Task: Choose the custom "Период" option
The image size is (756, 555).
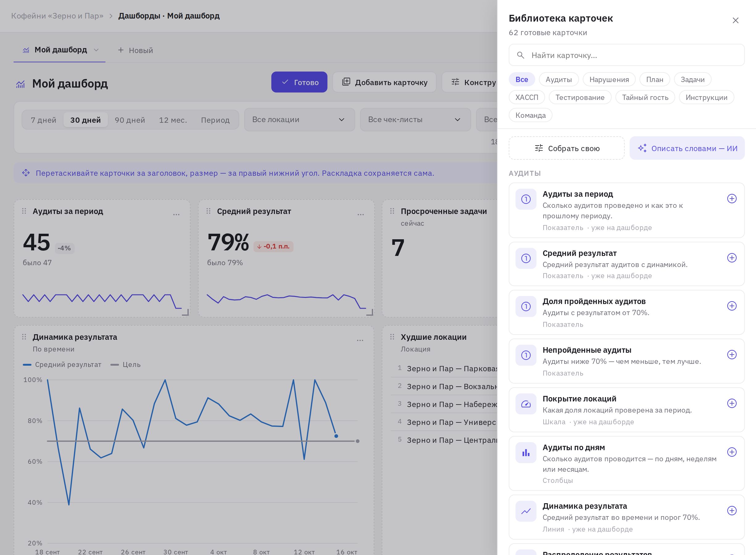Action: [215, 120]
